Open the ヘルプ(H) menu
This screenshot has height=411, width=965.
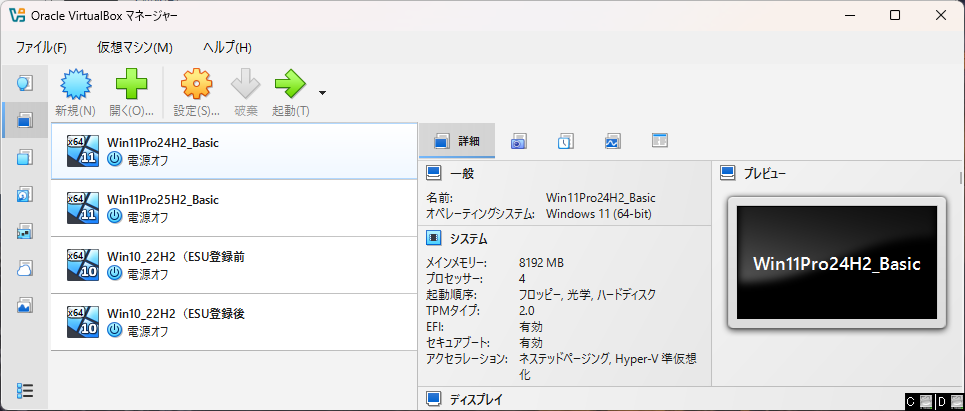227,47
